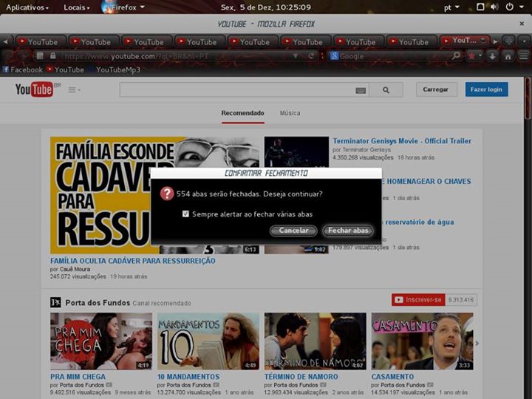Click the 10 MANDAMENTOS thumbnail
The width and height of the screenshot is (532, 399).
coord(208,341)
